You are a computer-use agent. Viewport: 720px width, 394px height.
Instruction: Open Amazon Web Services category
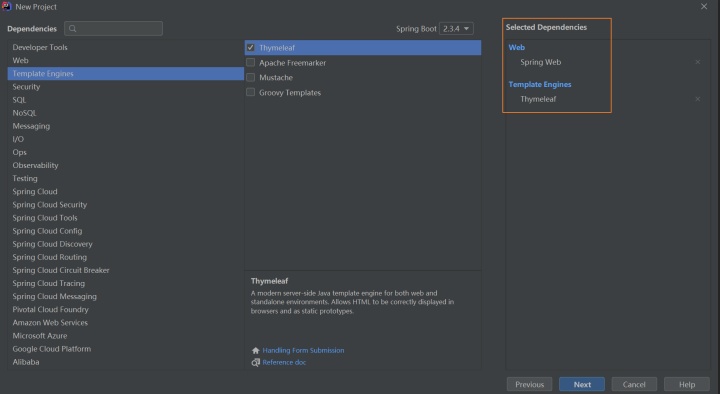pos(126,322)
